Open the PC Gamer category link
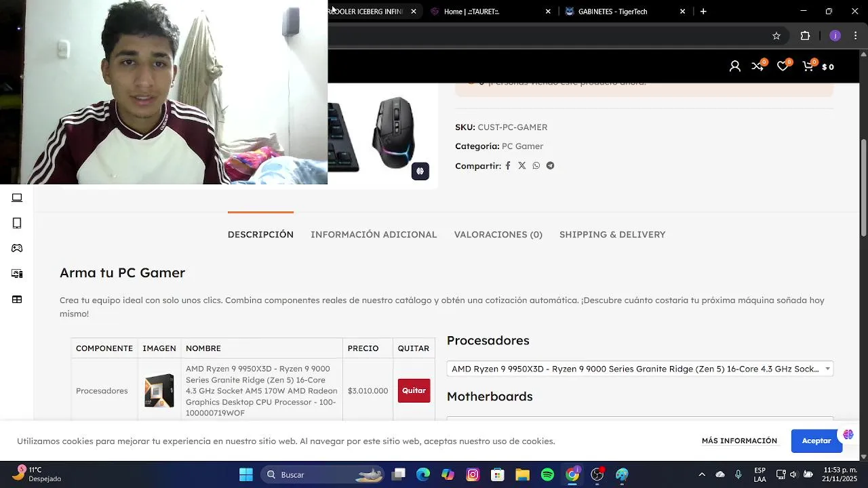The width and height of the screenshot is (868, 488). click(522, 146)
